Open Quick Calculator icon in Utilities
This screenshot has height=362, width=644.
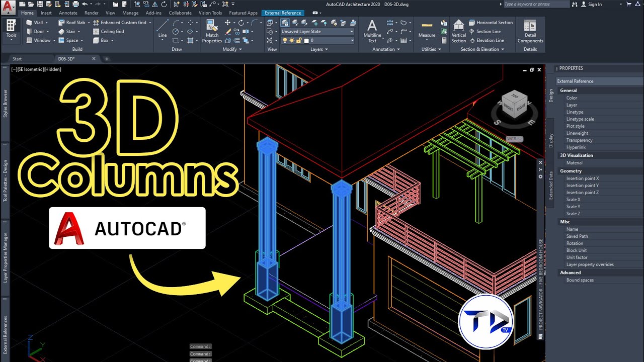[444, 40]
